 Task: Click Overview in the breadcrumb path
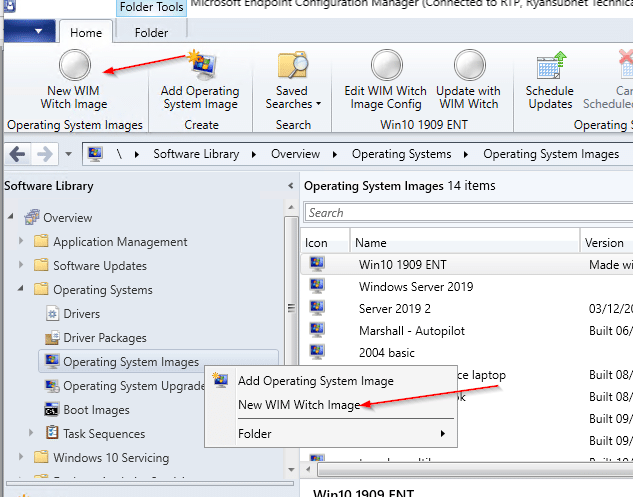[296, 154]
